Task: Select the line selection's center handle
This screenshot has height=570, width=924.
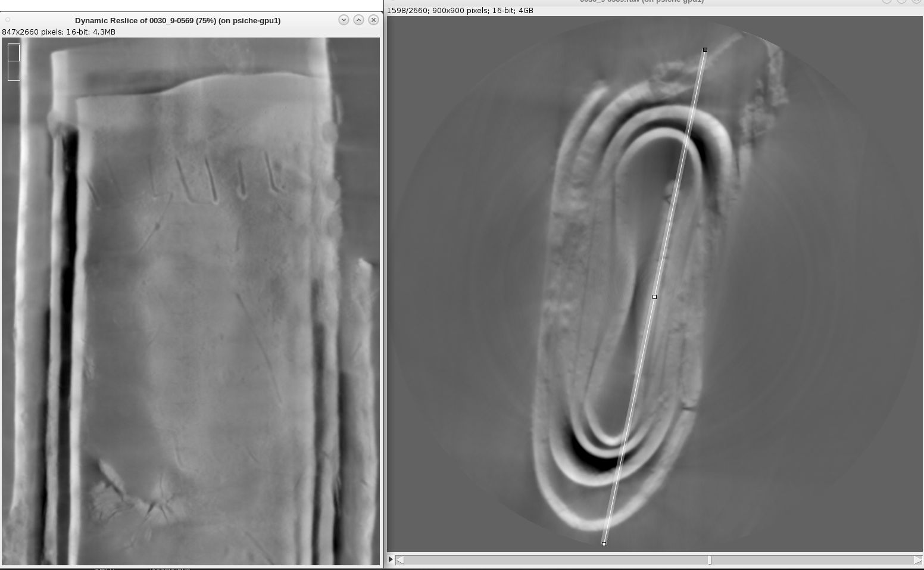Action: coord(654,297)
